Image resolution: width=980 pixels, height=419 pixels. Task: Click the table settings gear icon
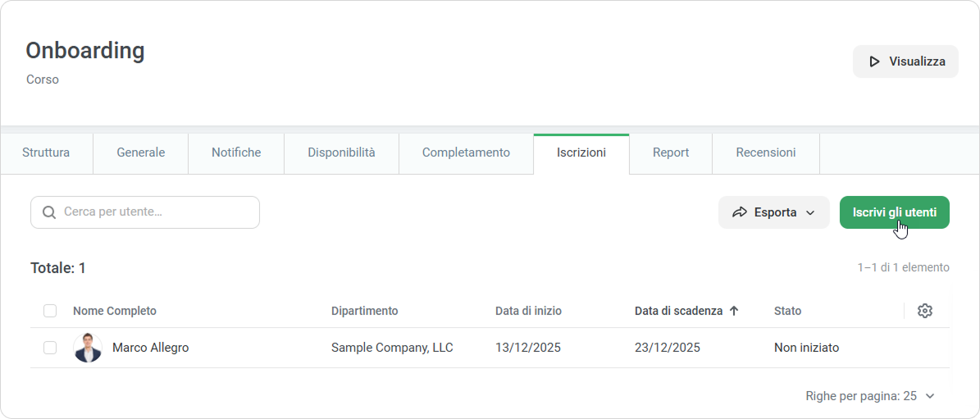(x=925, y=311)
